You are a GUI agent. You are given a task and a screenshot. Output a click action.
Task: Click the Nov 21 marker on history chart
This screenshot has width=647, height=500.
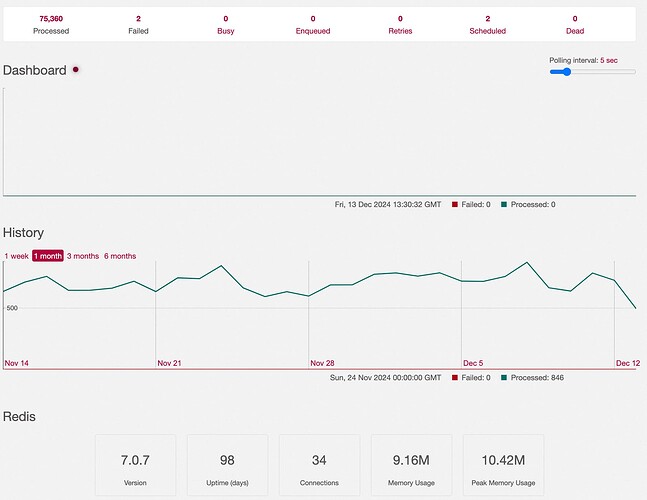pos(169,363)
